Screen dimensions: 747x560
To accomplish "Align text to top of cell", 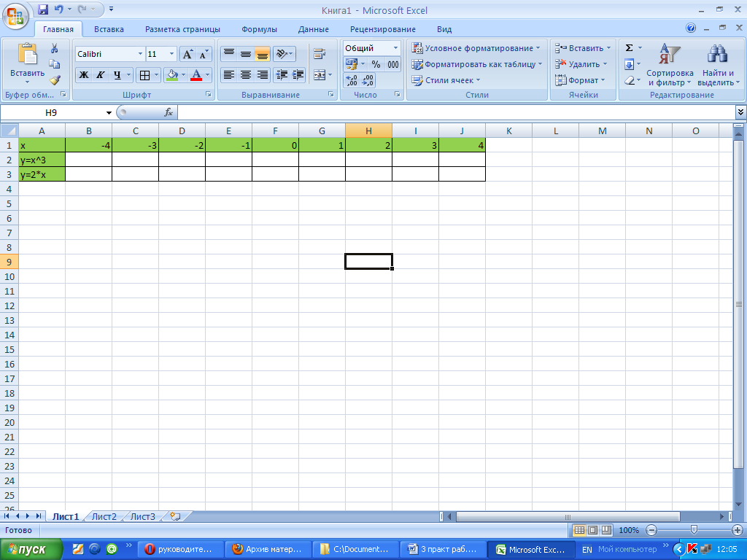I will tap(228, 54).
